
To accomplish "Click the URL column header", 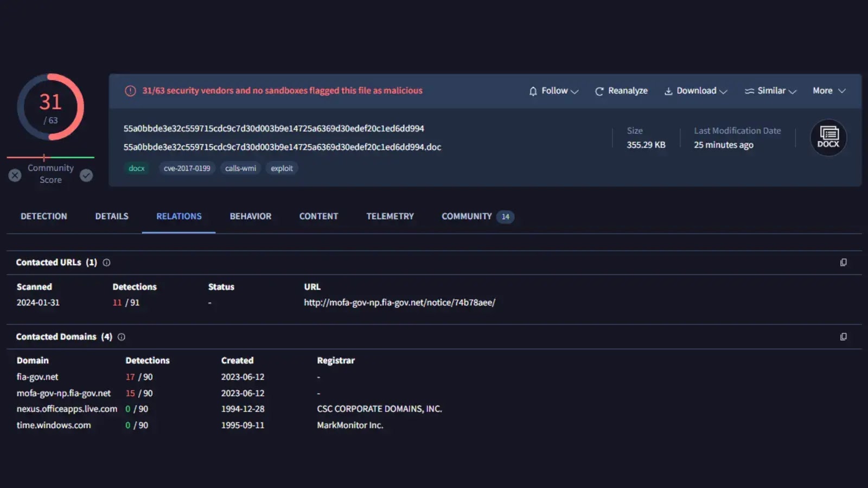I will pyautogui.click(x=312, y=287).
